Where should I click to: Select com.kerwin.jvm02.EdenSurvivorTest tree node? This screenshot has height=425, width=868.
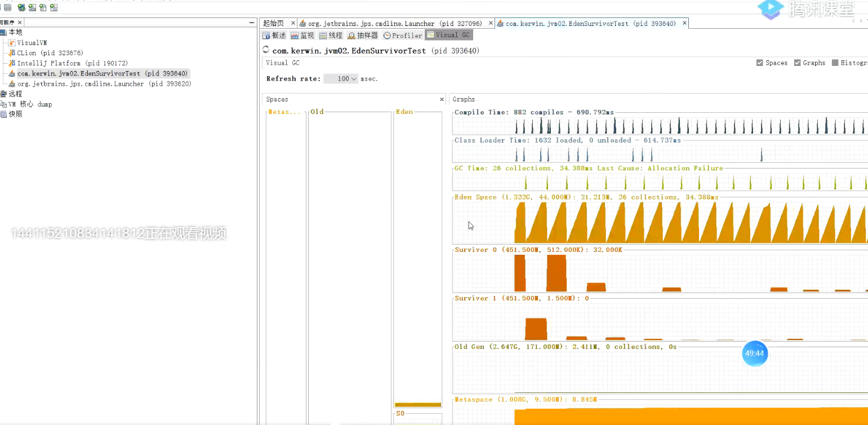point(103,73)
